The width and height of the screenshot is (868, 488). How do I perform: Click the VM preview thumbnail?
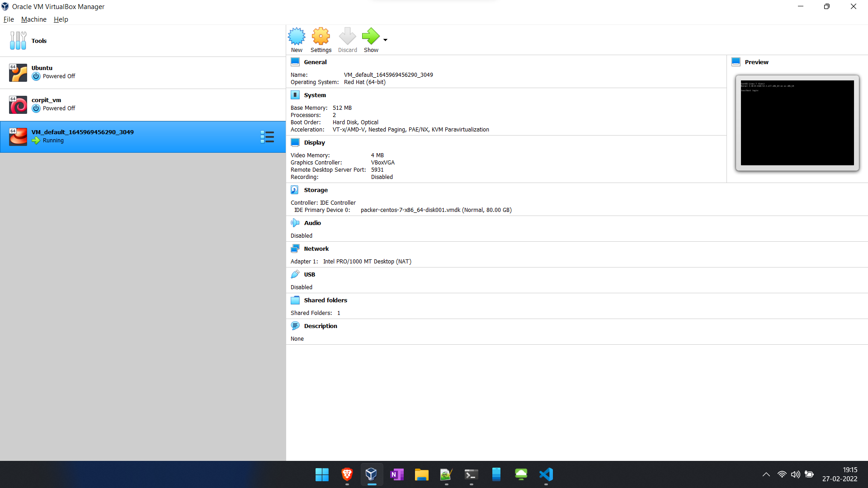point(797,123)
